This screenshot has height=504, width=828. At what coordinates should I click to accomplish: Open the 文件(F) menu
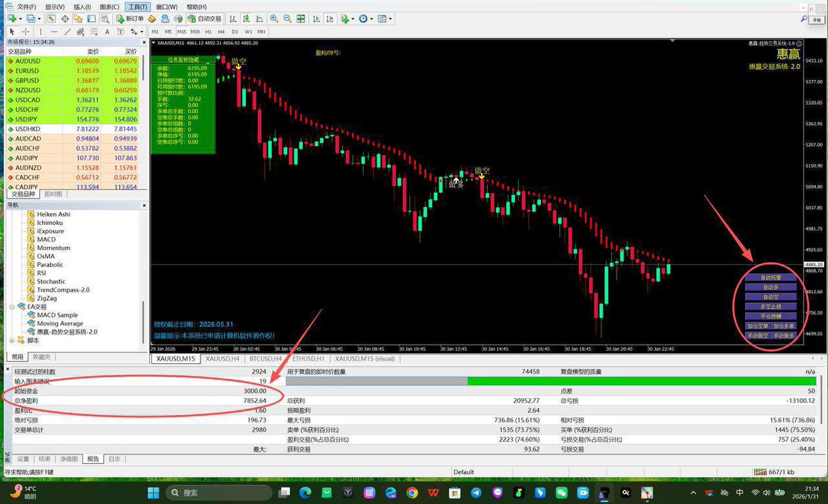point(27,7)
